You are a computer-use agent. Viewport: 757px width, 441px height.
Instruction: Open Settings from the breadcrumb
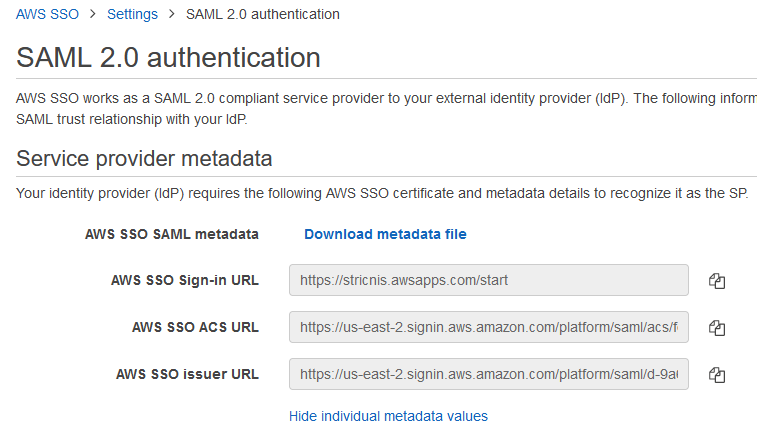pyautogui.click(x=133, y=14)
